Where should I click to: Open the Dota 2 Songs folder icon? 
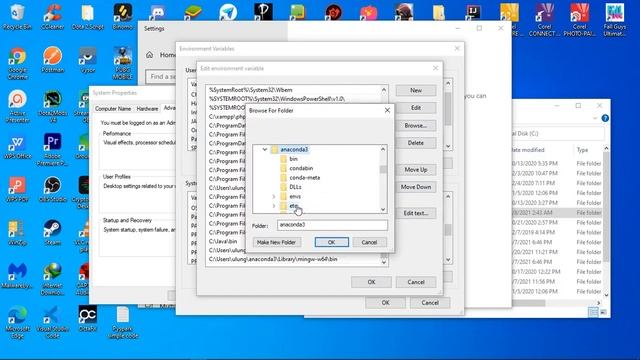[x=88, y=17]
